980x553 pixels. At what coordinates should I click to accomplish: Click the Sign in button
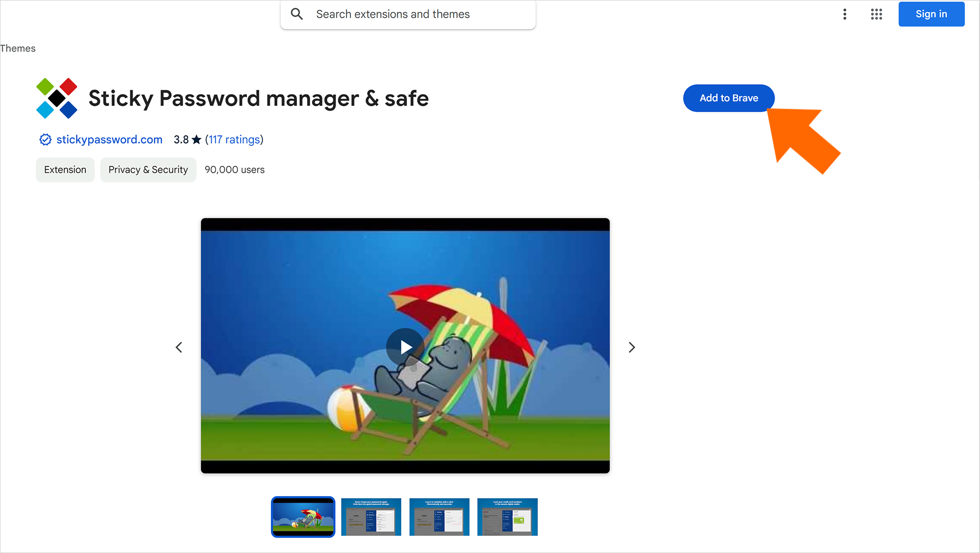(x=931, y=14)
